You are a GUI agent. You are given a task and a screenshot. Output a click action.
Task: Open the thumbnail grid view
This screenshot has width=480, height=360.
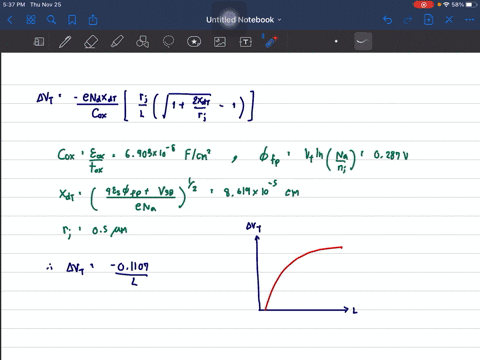31,20
